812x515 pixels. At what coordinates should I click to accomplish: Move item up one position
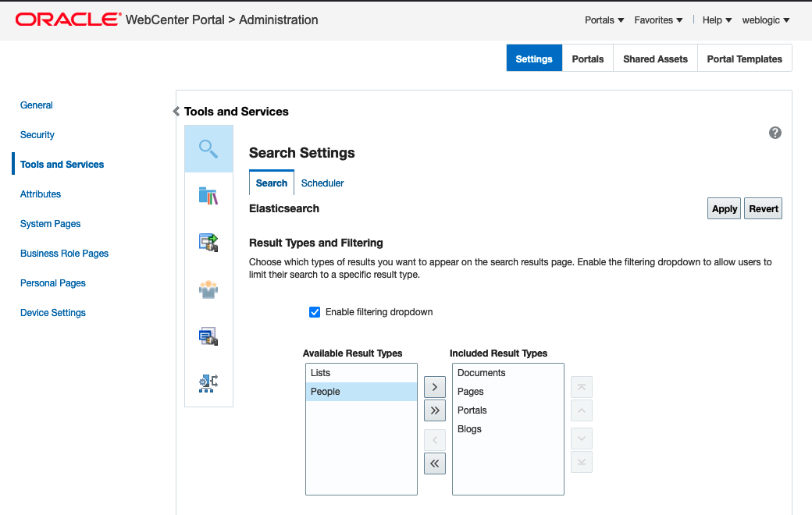[582, 410]
